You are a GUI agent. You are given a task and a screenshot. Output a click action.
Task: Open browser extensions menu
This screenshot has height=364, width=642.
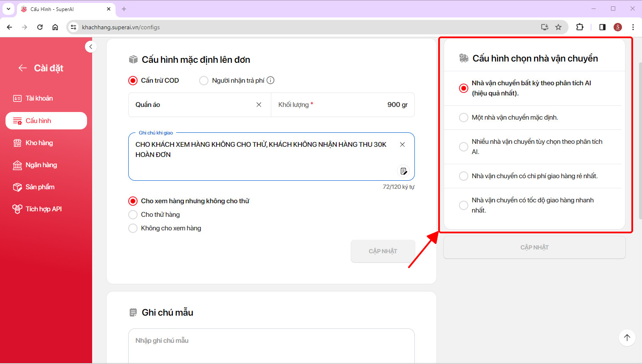coord(580,27)
